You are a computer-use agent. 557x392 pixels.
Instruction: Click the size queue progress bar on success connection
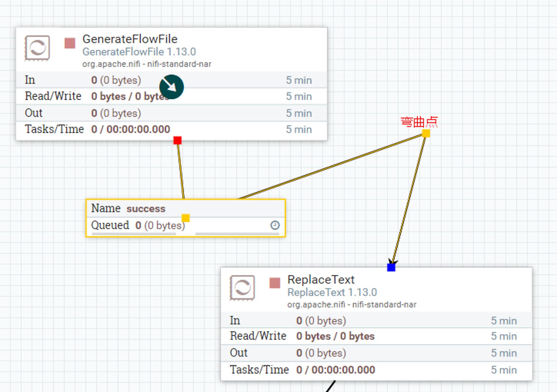click(237, 234)
